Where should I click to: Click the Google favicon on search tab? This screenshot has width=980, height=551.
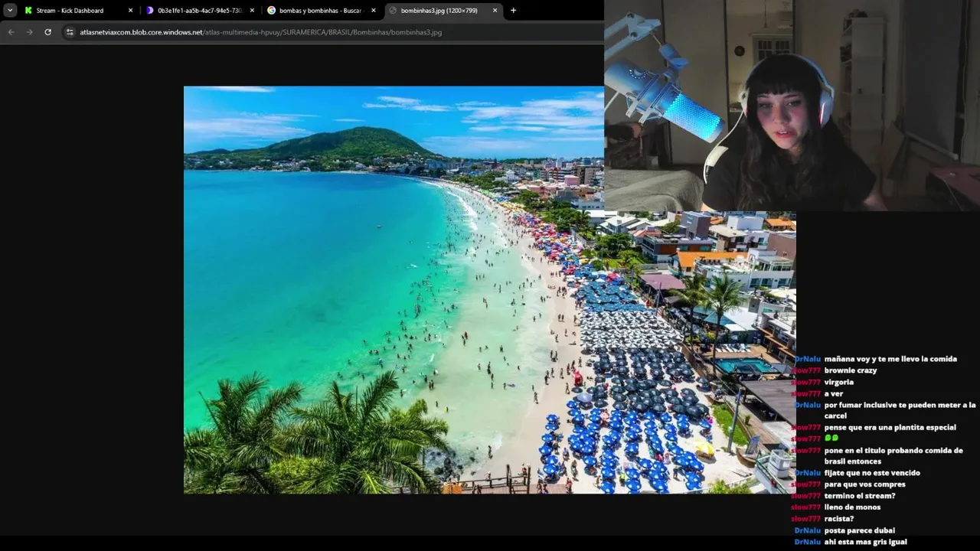click(271, 11)
